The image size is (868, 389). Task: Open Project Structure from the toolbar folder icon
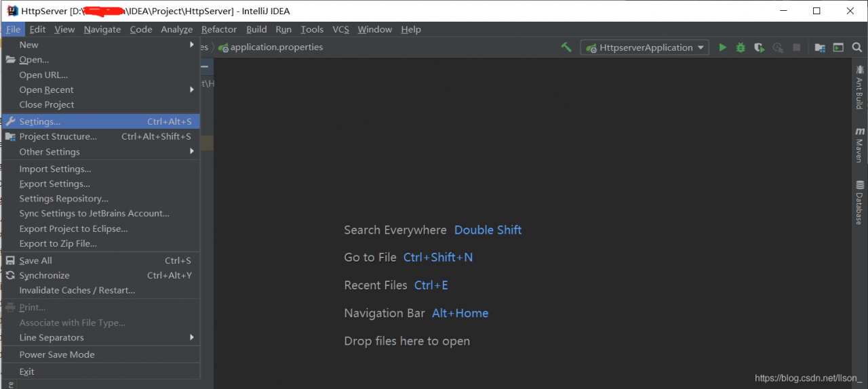point(820,47)
